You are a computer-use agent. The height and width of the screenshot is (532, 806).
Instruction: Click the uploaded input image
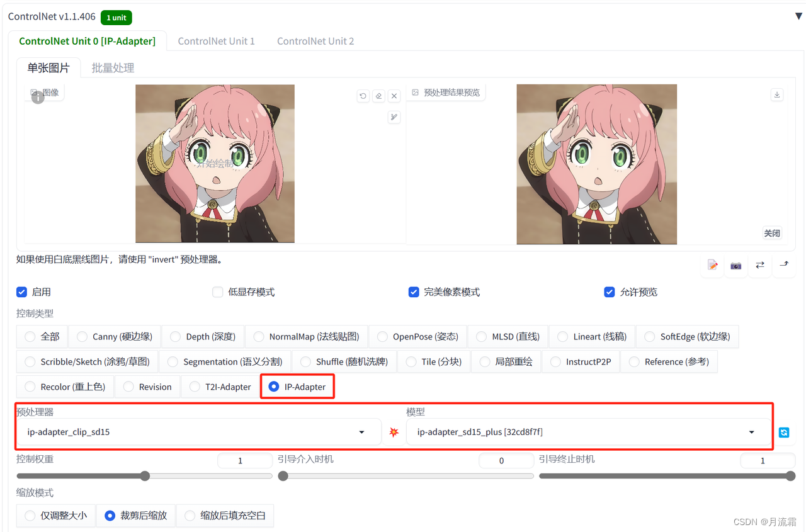click(215, 164)
